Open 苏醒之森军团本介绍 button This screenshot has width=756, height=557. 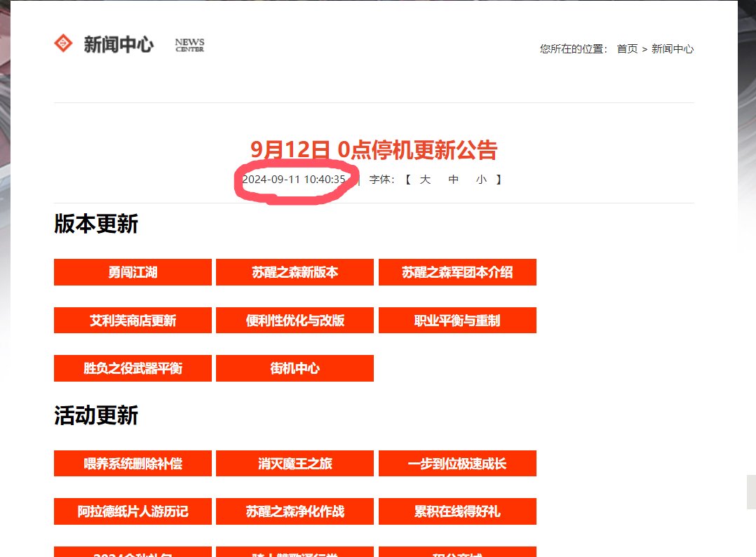pos(457,272)
